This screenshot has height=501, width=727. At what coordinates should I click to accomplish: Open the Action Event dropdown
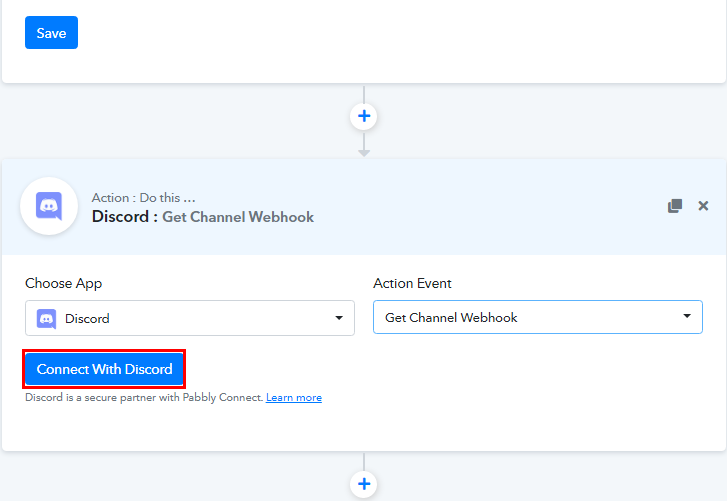coord(537,317)
